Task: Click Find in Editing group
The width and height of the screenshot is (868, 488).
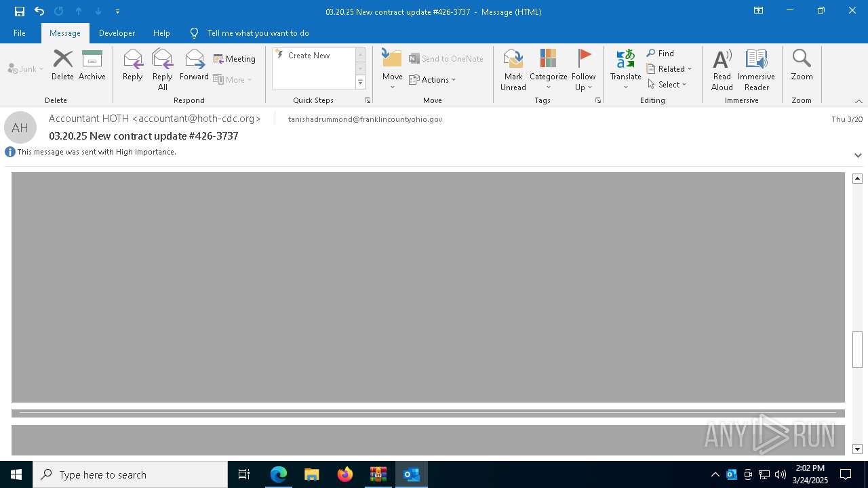Action: (660, 54)
